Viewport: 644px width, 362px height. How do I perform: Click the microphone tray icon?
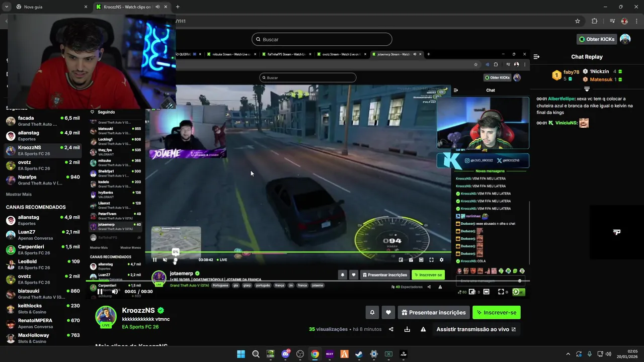589,354
